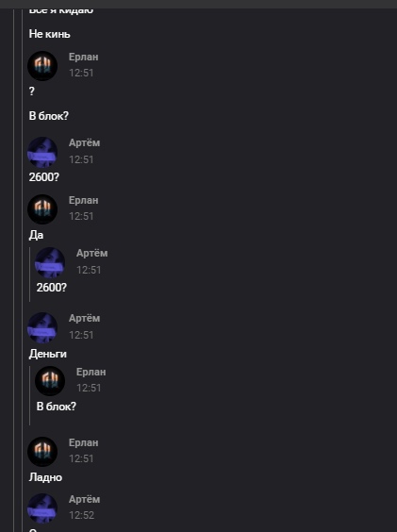Click the single "?" message from Ерлан
Viewport: 397px width, 532px height.
tap(32, 91)
